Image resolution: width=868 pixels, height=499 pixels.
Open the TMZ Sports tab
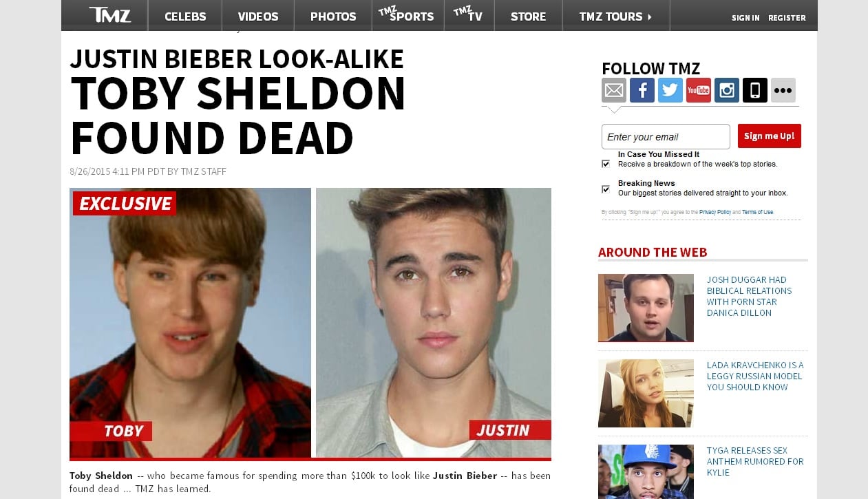tap(408, 15)
